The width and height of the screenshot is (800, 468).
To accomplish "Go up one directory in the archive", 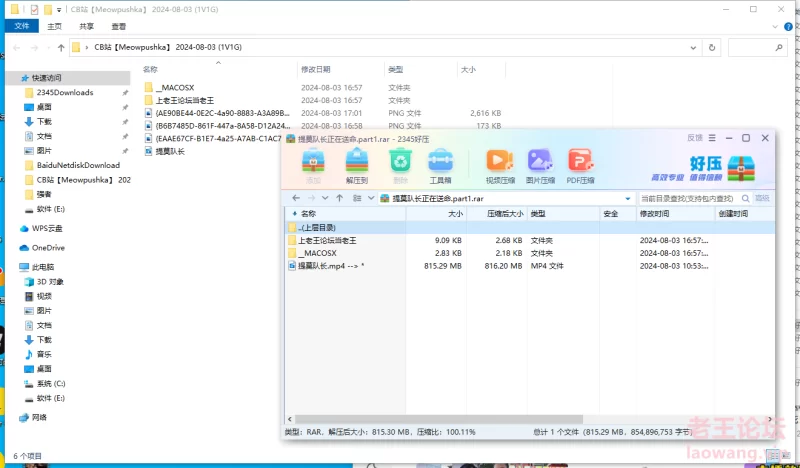I will pos(340,198).
